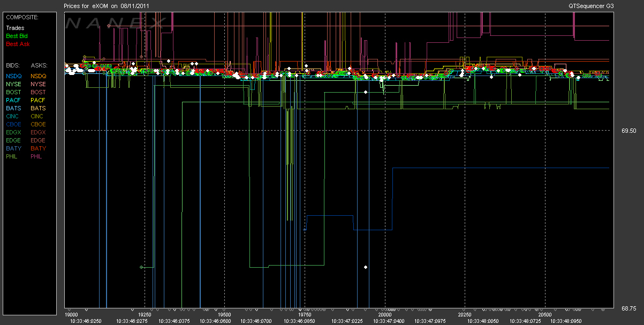Click the BATY label under ASKS
The image size is (644, 325).
coord(38,148)
